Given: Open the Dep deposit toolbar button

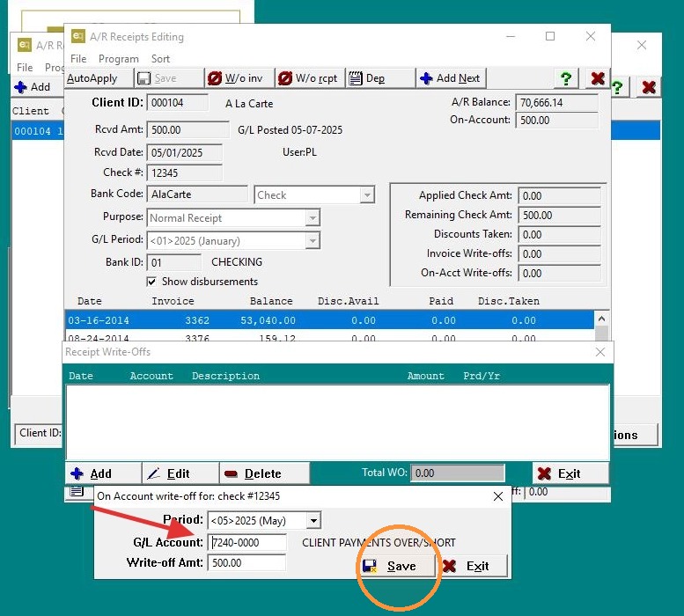Looking at the screenshot, I should (x=380, y=78).
